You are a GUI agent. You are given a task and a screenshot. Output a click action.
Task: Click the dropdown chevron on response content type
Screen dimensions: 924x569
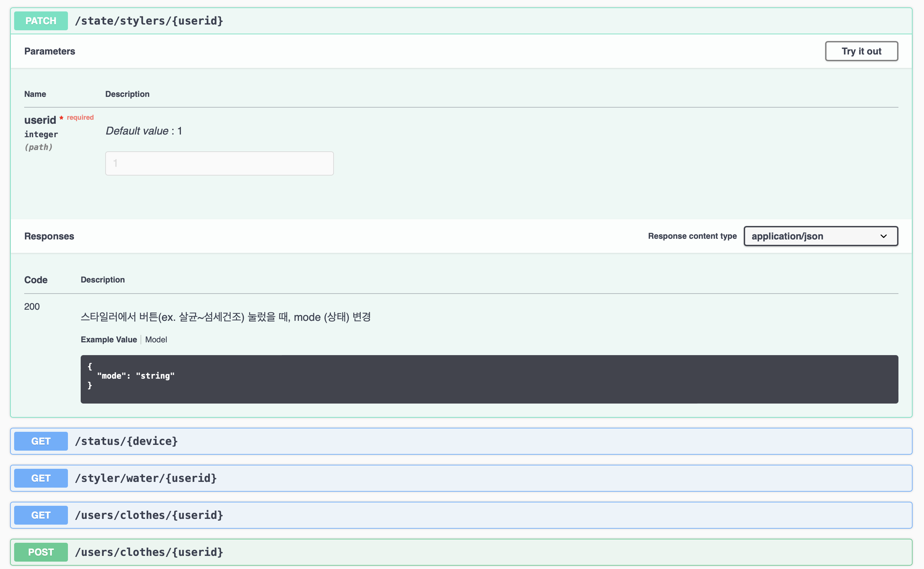click(884, 236)
